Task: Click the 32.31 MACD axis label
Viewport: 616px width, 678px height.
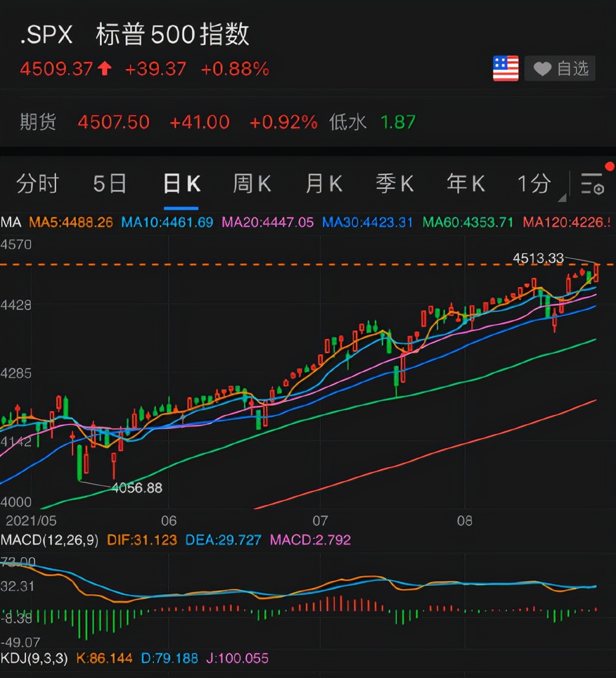Action: [17, 586]
